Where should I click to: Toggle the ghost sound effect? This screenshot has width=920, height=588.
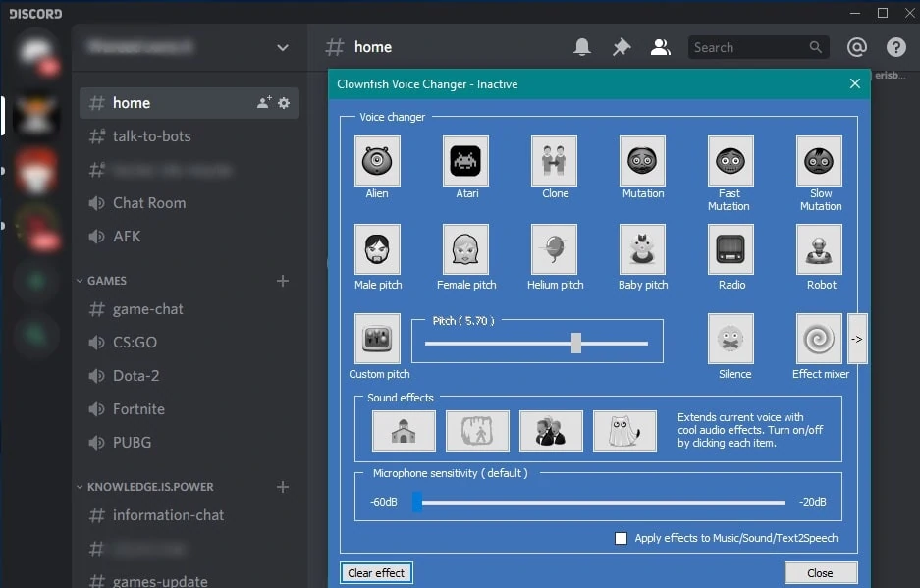(x=624, y=431)
